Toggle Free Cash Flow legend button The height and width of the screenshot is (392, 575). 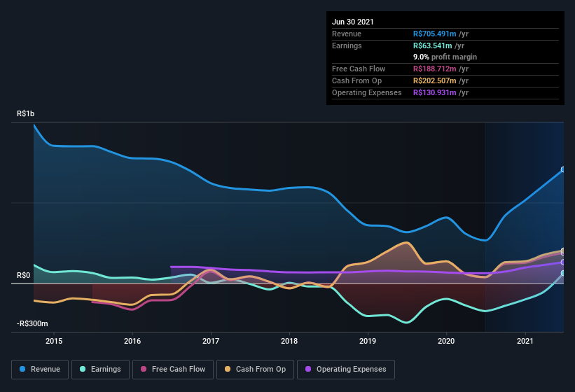tap(173, 370)
